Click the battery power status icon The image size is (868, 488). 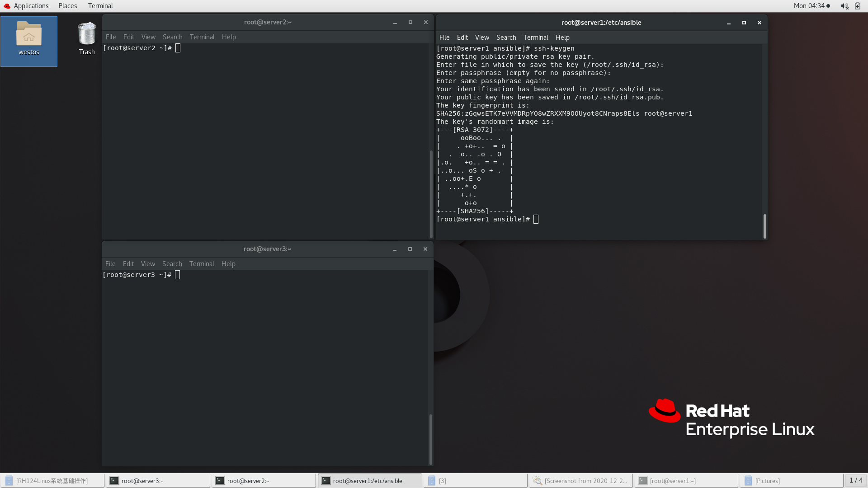point(858,6)
